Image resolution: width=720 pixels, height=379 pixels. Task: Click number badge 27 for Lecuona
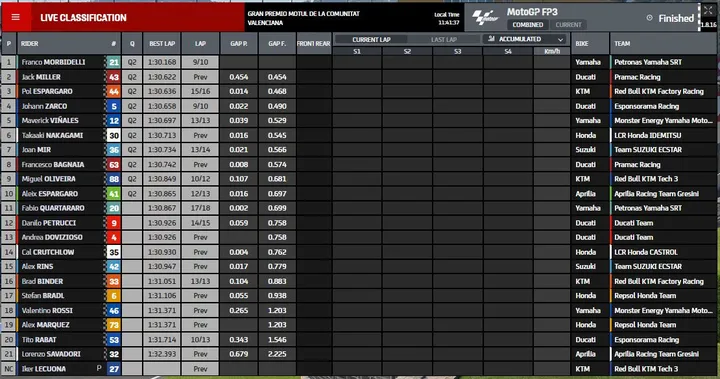114,368
